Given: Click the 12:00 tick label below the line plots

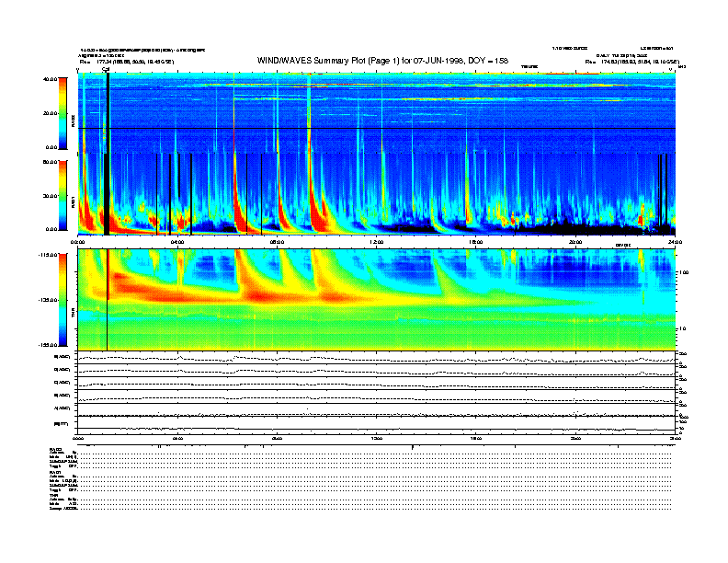Looking at the screenshot, I should pyautogui.click(x=377, y=438).
